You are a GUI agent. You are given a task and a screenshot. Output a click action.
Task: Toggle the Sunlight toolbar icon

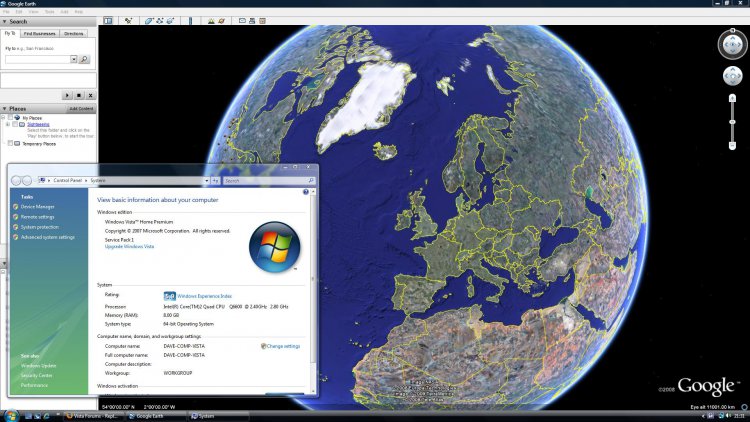[x=211, y=21]
